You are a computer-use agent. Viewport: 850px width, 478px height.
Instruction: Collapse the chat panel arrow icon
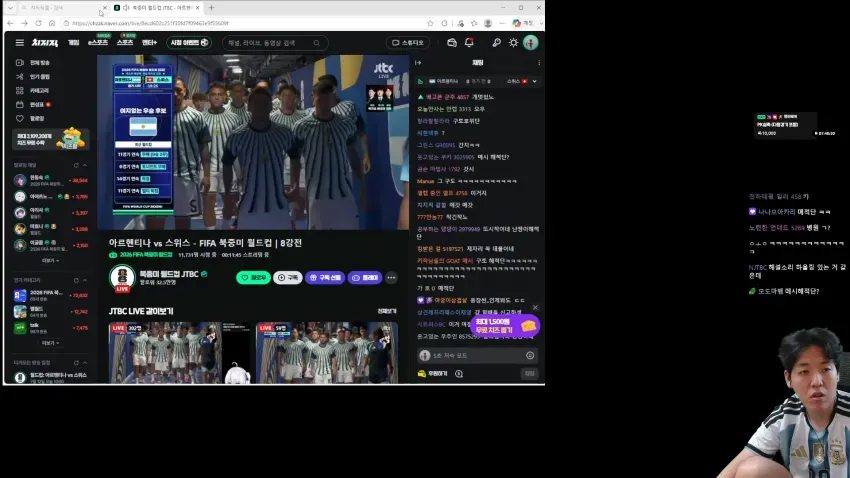[x=418, y=63]
